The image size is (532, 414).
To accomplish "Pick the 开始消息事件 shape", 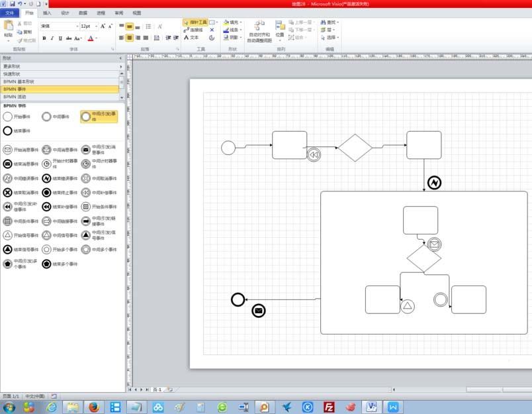I will tap(20, 149).
